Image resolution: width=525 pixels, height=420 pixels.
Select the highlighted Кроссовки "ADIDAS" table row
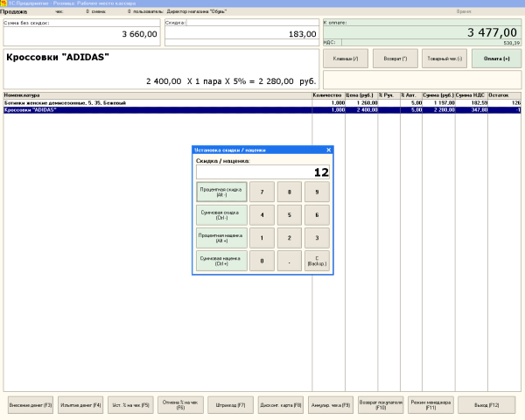pos(262,110)
